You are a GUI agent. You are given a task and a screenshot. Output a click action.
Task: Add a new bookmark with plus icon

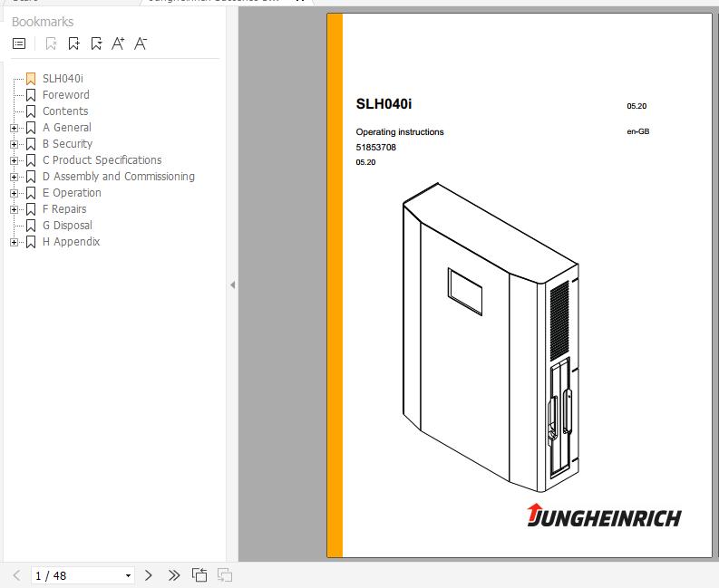click(73, 43)
